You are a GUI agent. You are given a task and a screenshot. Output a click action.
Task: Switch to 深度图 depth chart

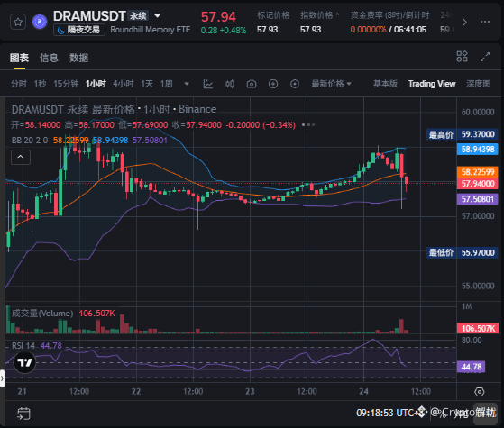pyautogui.click(x=479, y=84)
